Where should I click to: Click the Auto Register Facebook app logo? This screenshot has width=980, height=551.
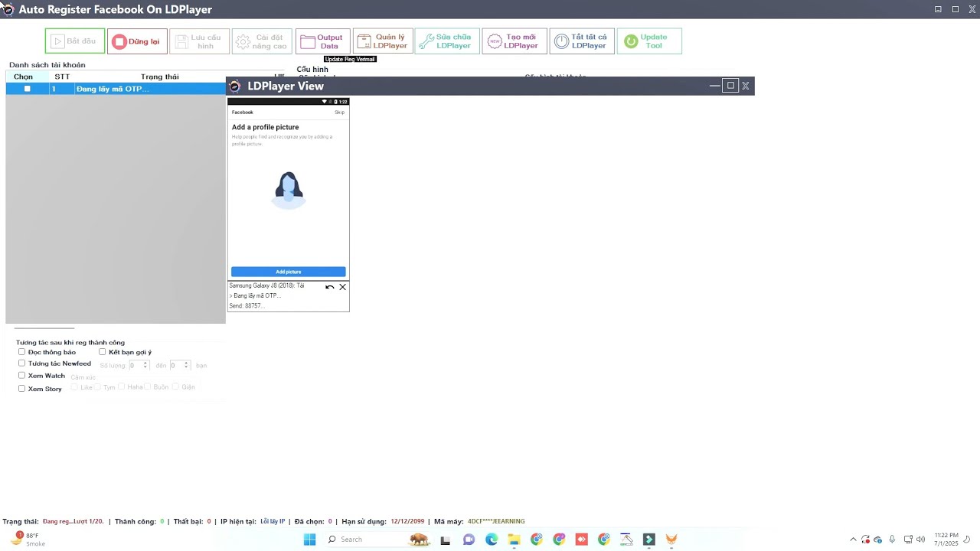[x=8, y=9]
